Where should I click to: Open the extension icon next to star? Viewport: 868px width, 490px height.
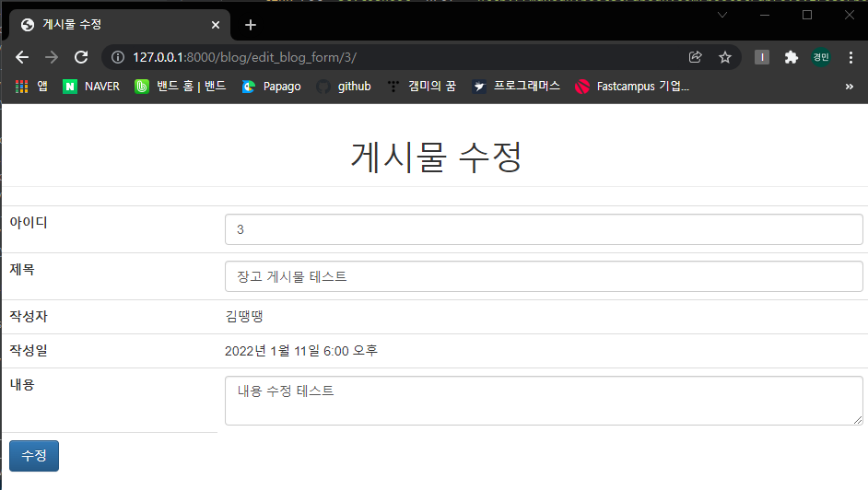762,57
